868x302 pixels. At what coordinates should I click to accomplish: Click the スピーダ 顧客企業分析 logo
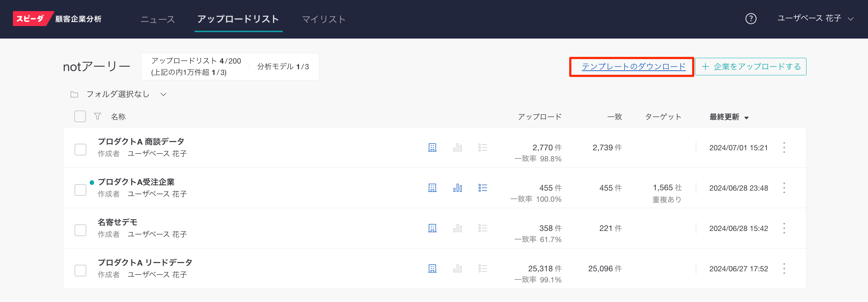coord(57,19)
